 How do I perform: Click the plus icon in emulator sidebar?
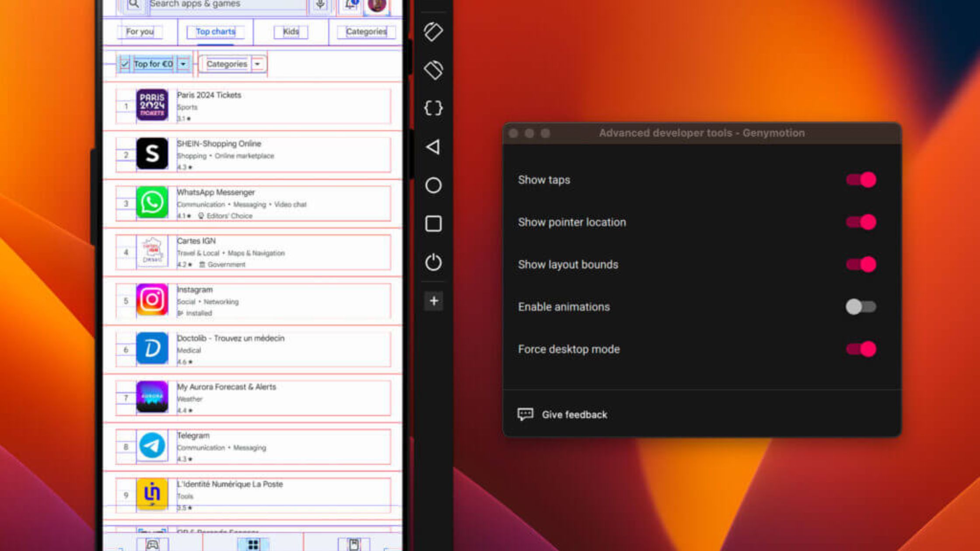(434, 301)
